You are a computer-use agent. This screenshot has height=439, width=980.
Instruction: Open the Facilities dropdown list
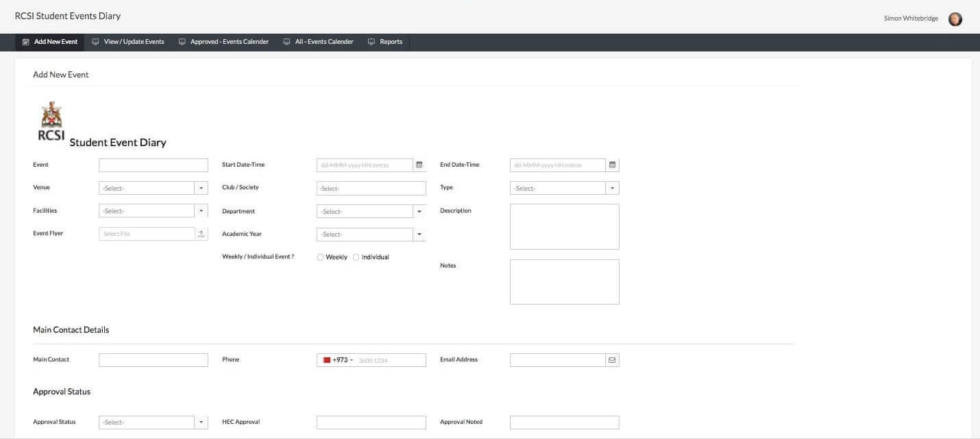(201, 211)
